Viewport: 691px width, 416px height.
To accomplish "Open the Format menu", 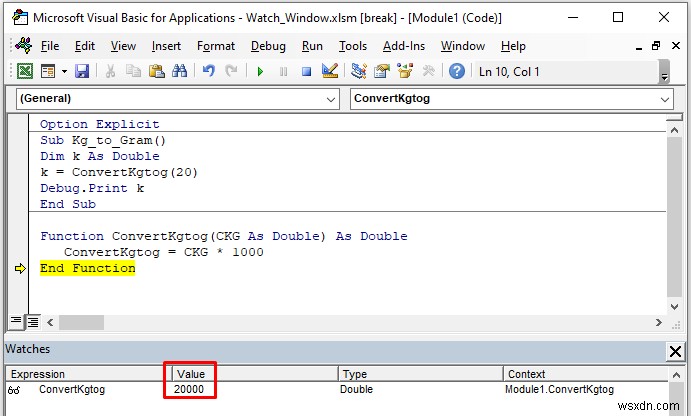I will (216, 46).
